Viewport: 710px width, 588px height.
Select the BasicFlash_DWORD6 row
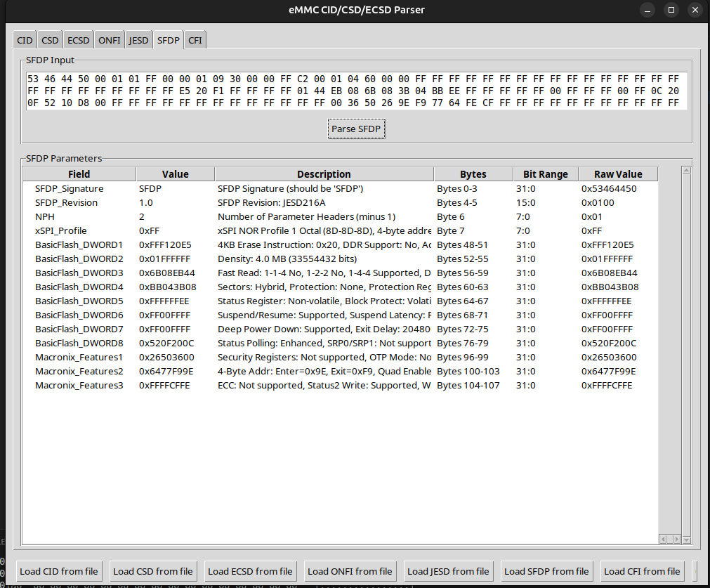pyautogui.click(x=340, y=315)
